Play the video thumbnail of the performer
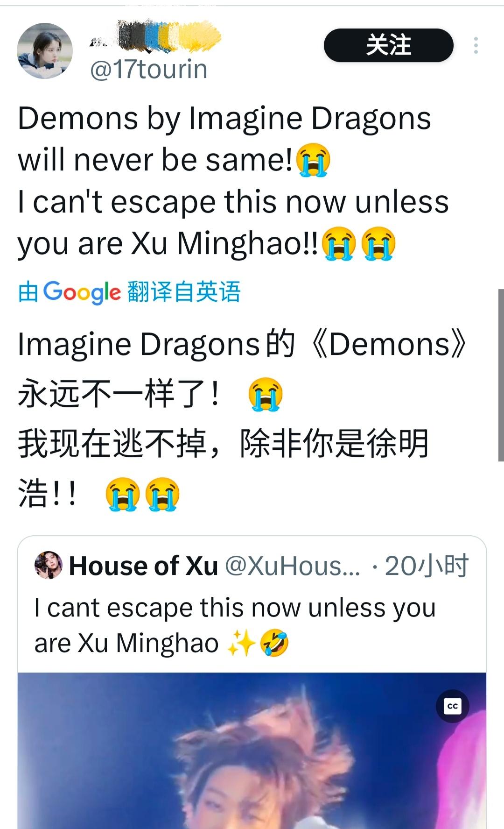Image resolution: width=504 pixels, height=829 pixels. (252, 751)
